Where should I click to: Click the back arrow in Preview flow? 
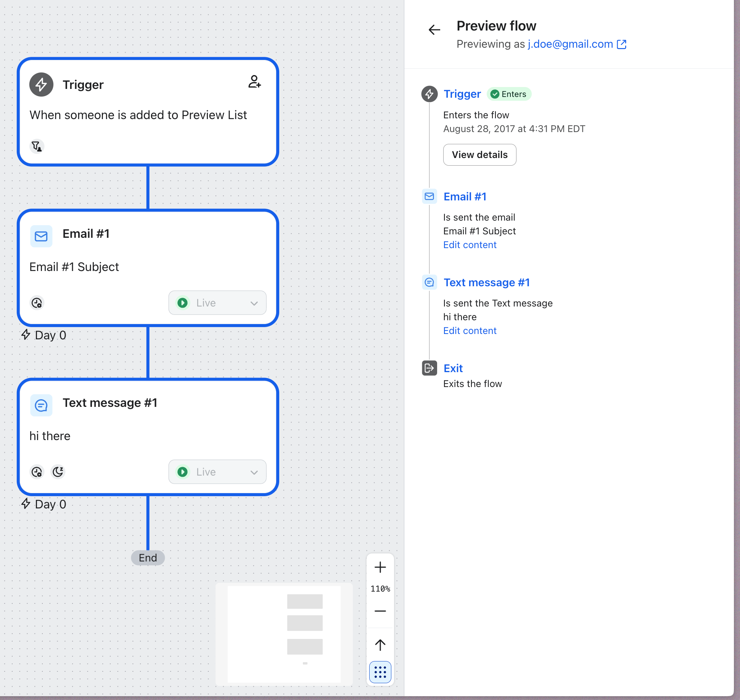tap(434, 30)
